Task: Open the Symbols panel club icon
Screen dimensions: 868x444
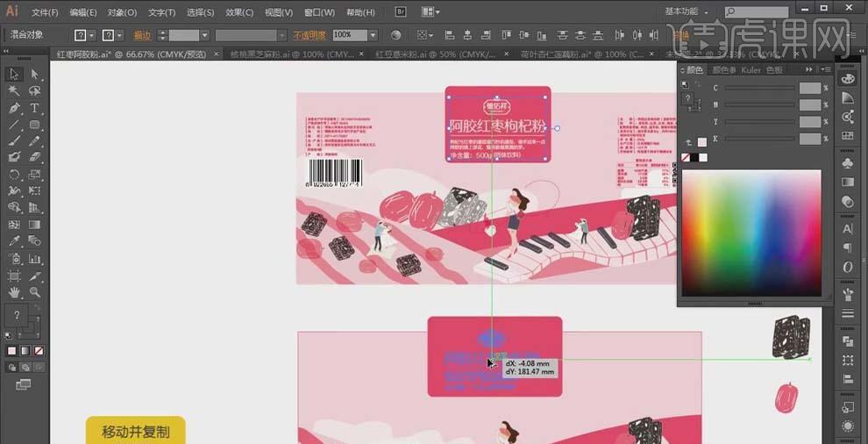Action: (848, 164)
